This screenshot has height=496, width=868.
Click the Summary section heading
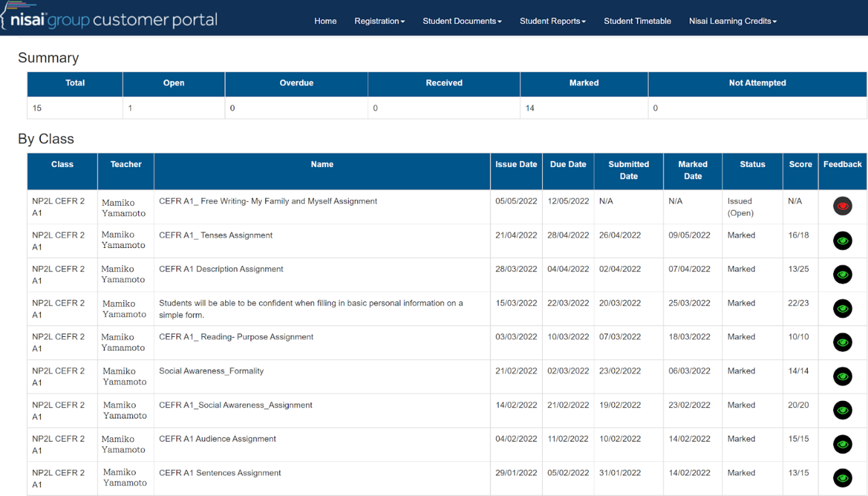48,58
